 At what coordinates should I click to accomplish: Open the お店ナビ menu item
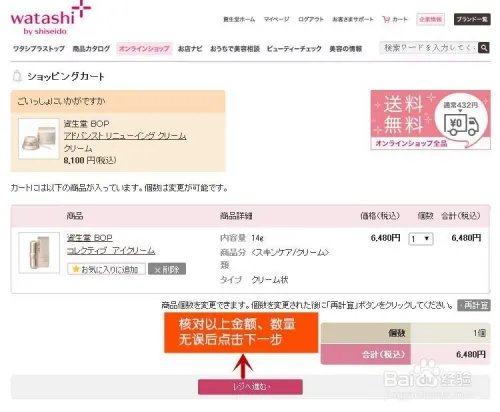(190, 49)
